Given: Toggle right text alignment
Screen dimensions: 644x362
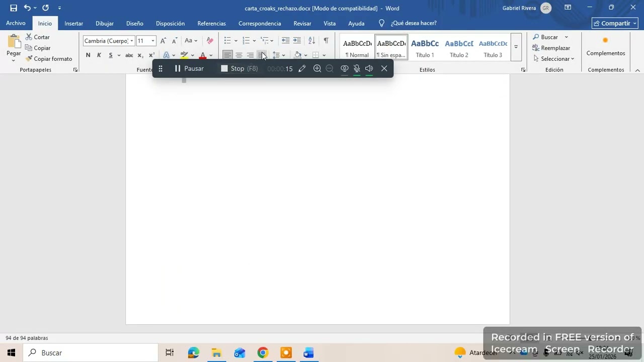Looking at the screenshot, I should click(x=250, y=55).
